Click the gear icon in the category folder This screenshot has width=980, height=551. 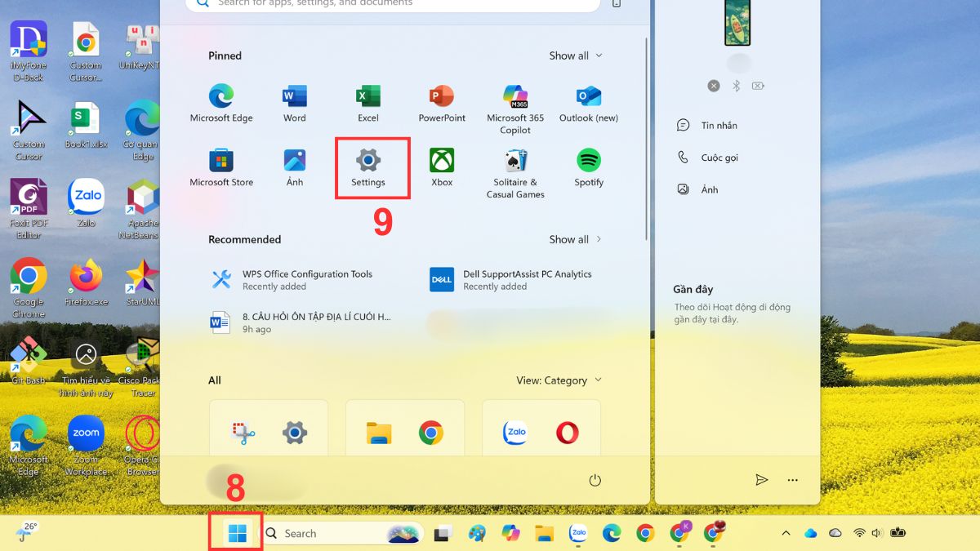(295, 433)
